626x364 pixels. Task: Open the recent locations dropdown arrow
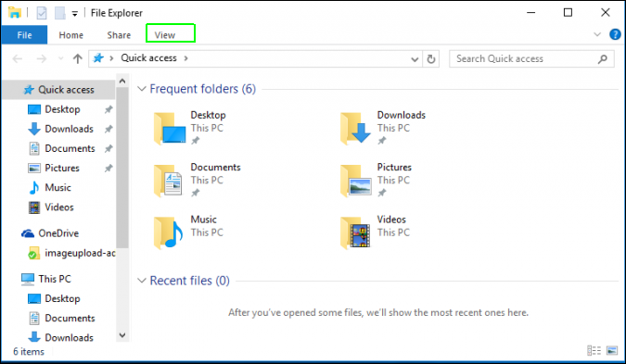[60, 59]
